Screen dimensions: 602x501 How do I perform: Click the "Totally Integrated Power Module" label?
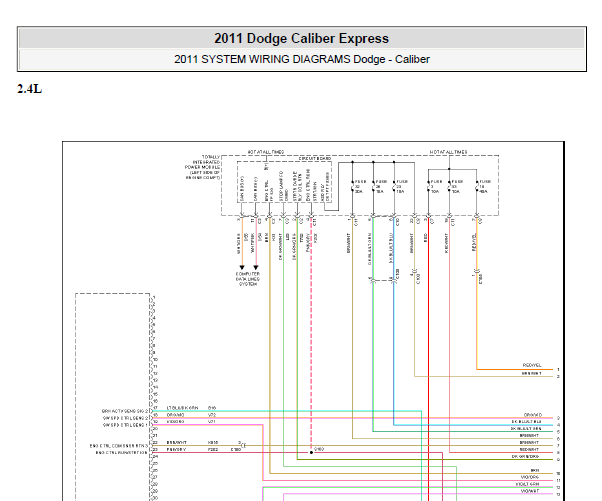(203, 167)
